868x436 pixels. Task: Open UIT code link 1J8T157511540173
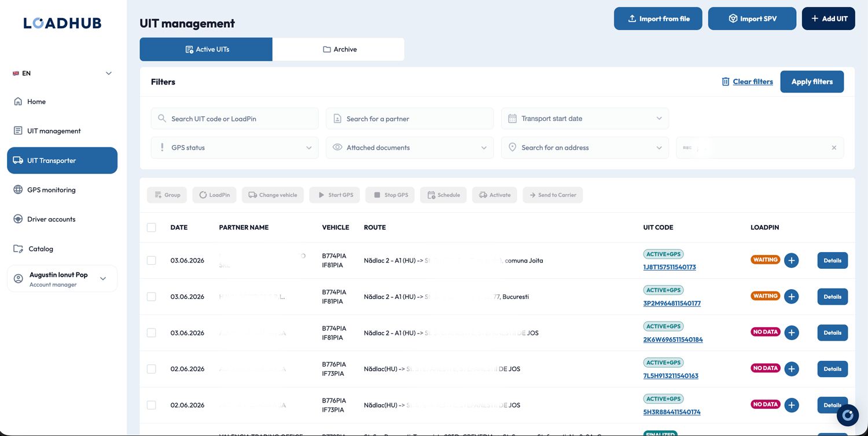670,267
